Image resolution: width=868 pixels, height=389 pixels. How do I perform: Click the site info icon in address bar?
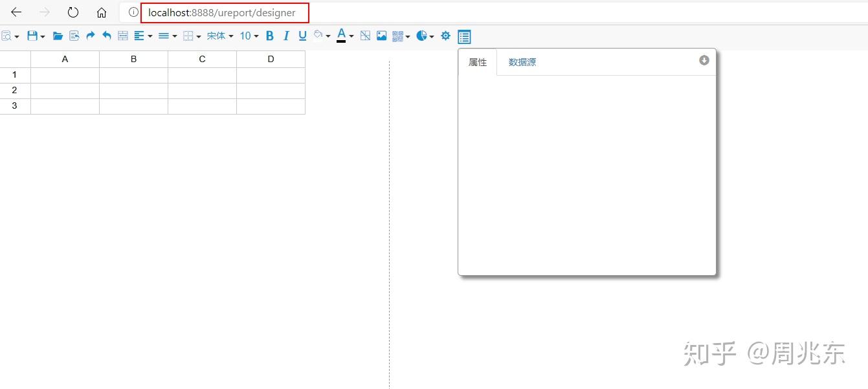pos(133,12)
